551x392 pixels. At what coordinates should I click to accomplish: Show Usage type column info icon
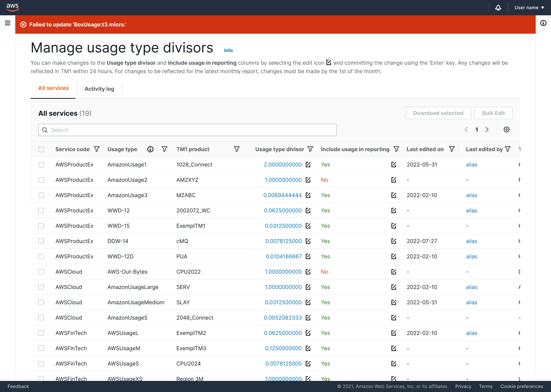(x=150, y=149)
